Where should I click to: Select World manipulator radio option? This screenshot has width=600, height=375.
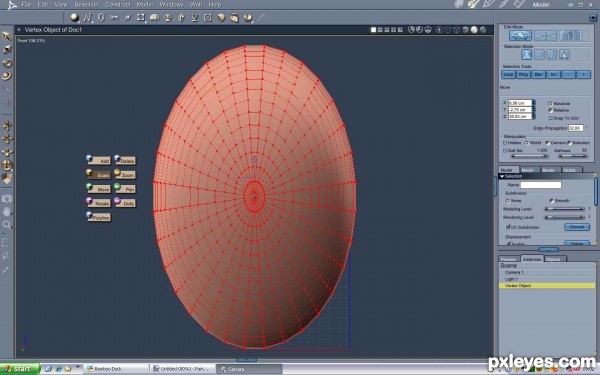click(x=527, y=143)
